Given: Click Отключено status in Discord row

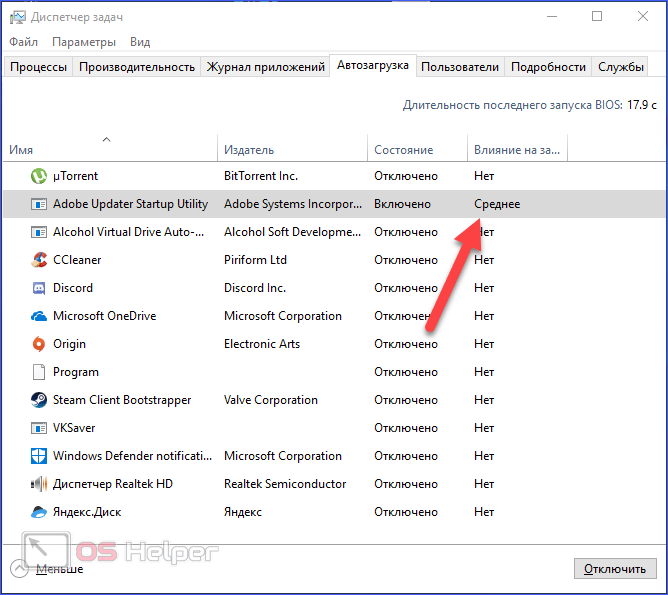Looking at the screenshot, I should tap(406, 288).
